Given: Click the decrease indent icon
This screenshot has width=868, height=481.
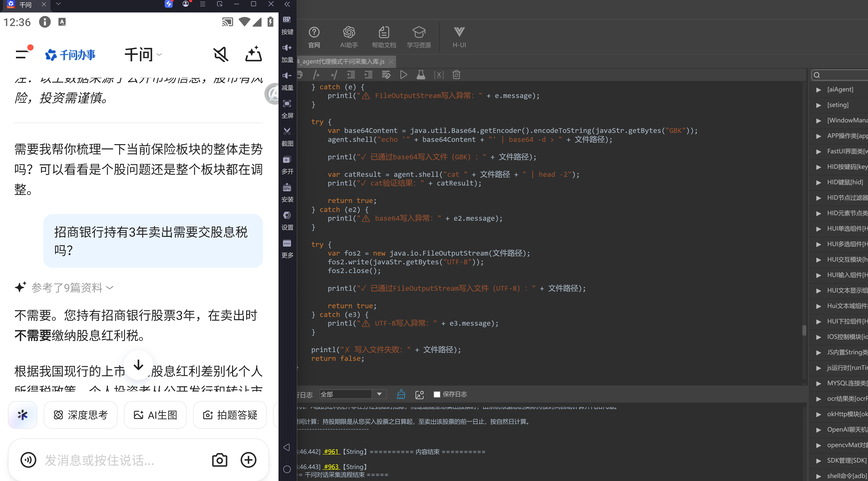Looking at the screenshot, I should [351, 75].
